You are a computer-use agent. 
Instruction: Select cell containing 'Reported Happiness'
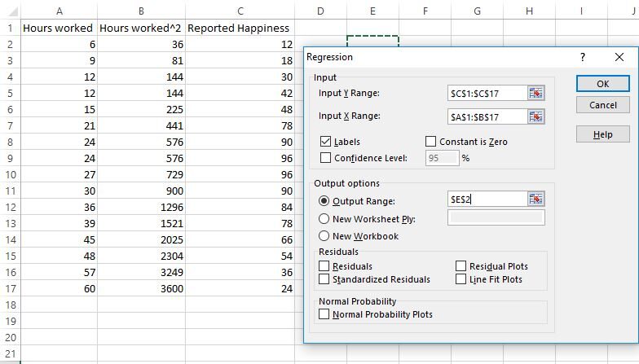[x=240, y=28]
